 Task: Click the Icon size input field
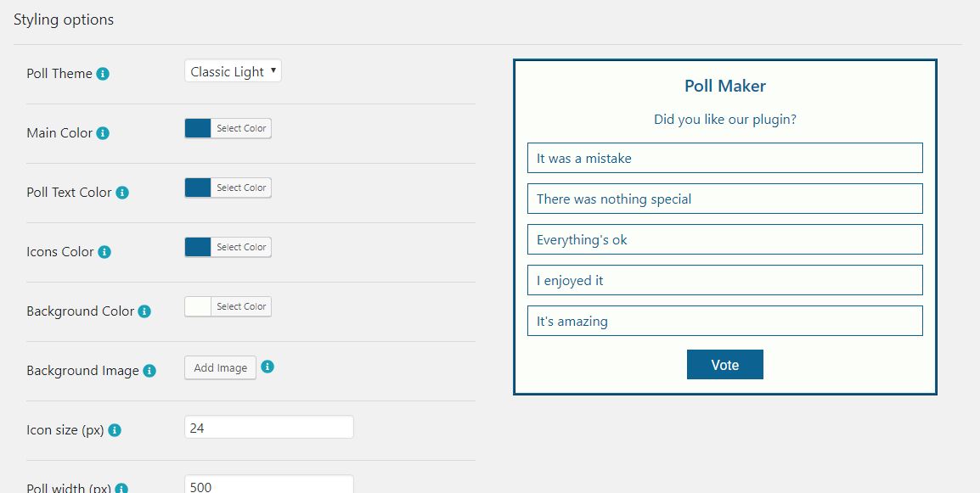pos(269,428)
